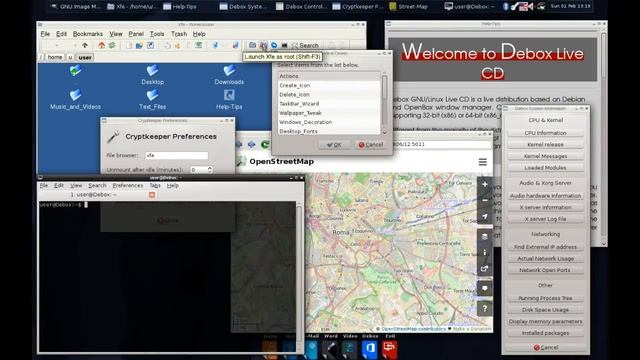Viewport: 640px width, 360px height.
Task: Select terminal tab user@Debox
Action: coord(93,195)
